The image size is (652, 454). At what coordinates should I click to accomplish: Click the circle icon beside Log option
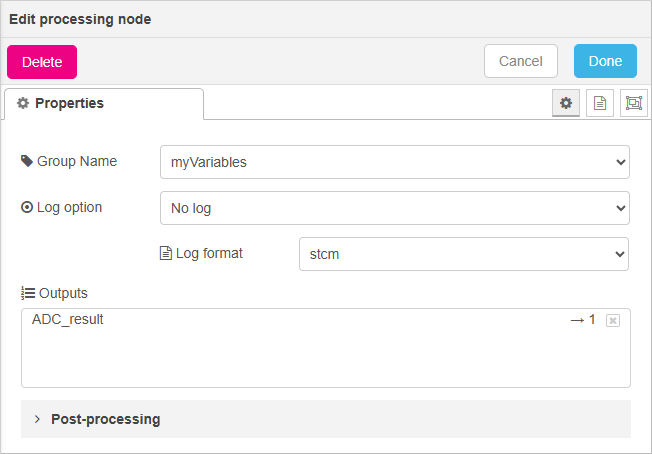click(27, 208)
